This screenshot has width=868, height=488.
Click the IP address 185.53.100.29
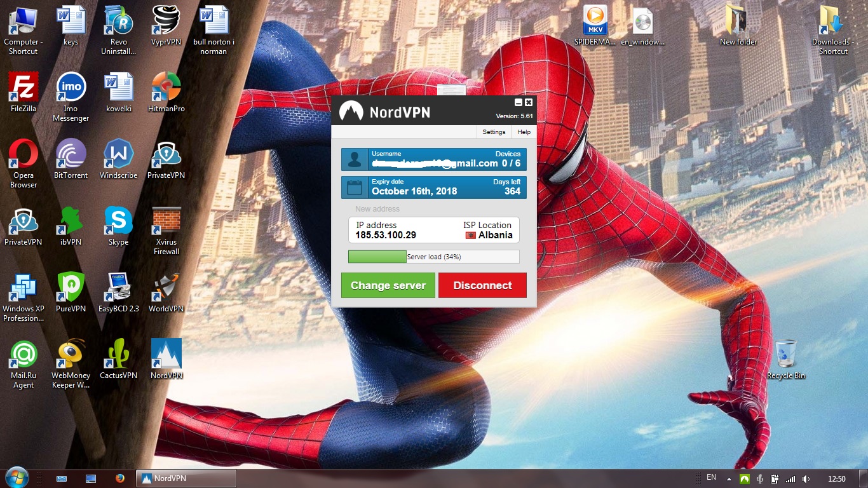tap(386, 235)
